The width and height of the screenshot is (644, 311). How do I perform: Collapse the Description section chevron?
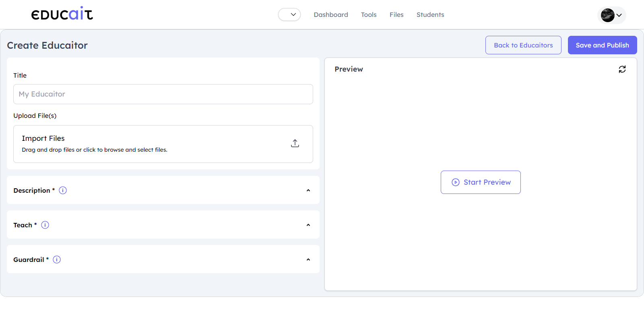coord(308,190)
